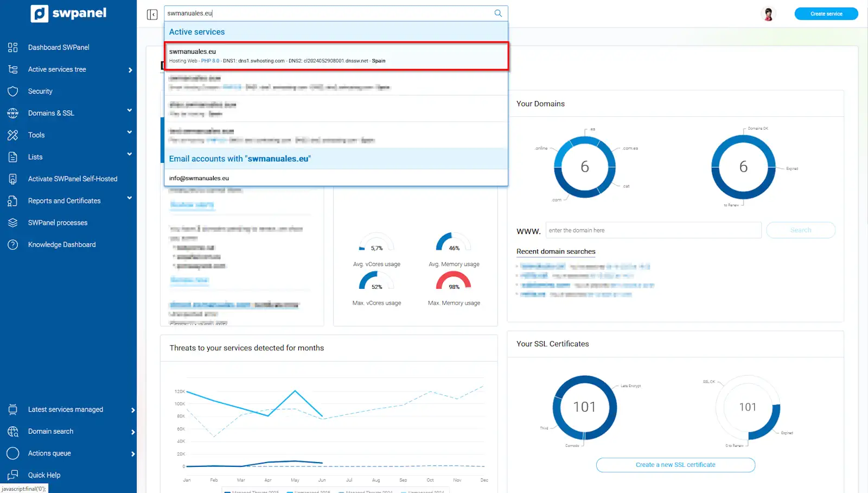868x493 pixels.
Task: Click the SSL OK status donut chart
Action: tap(748, 407)
